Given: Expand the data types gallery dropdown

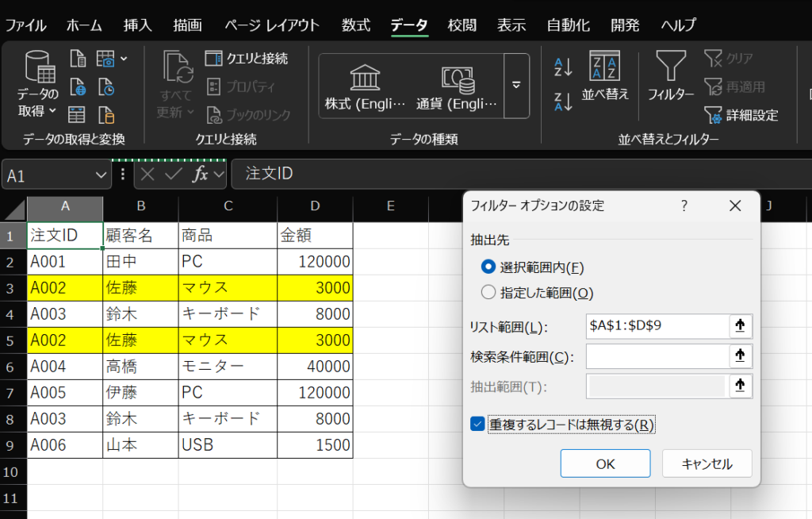Looking at the screenshot, I should point(516,85).
